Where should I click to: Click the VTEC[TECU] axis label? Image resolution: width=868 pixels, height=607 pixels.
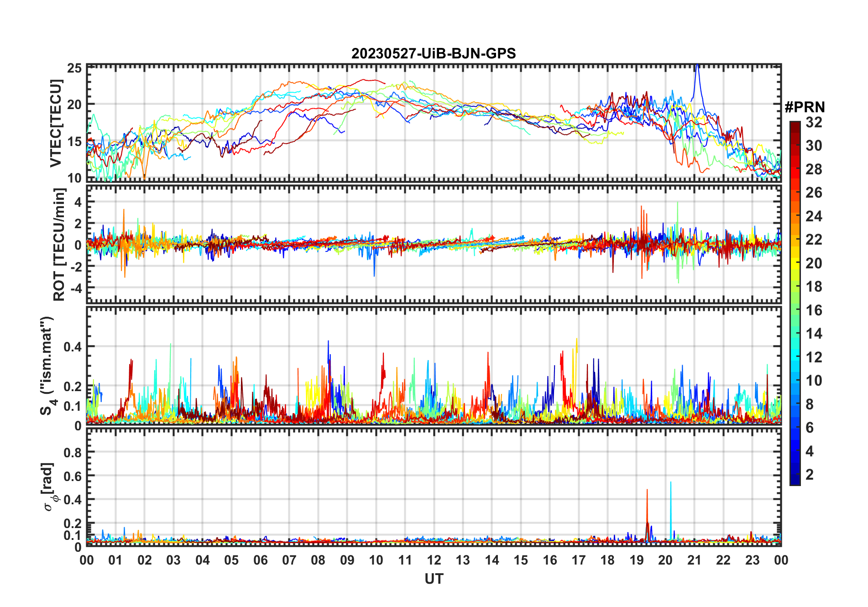click(x=56, y=123)
